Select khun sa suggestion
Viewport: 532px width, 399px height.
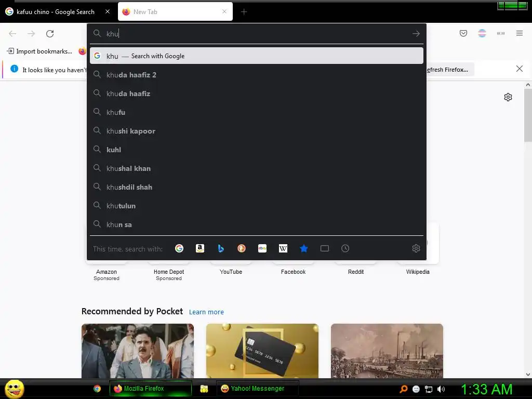tap(257, 224)
